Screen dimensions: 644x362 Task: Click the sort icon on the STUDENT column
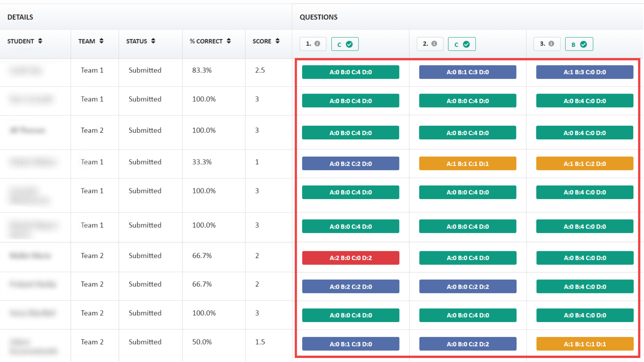coord(40,41)
